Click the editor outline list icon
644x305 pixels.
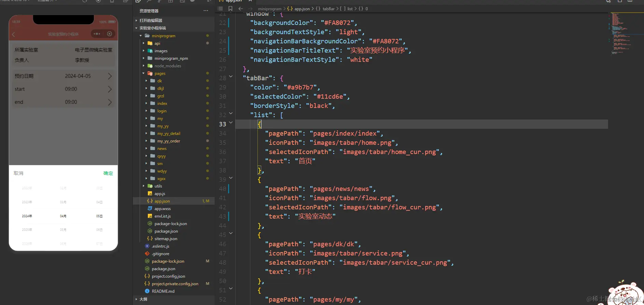point(220,9)
